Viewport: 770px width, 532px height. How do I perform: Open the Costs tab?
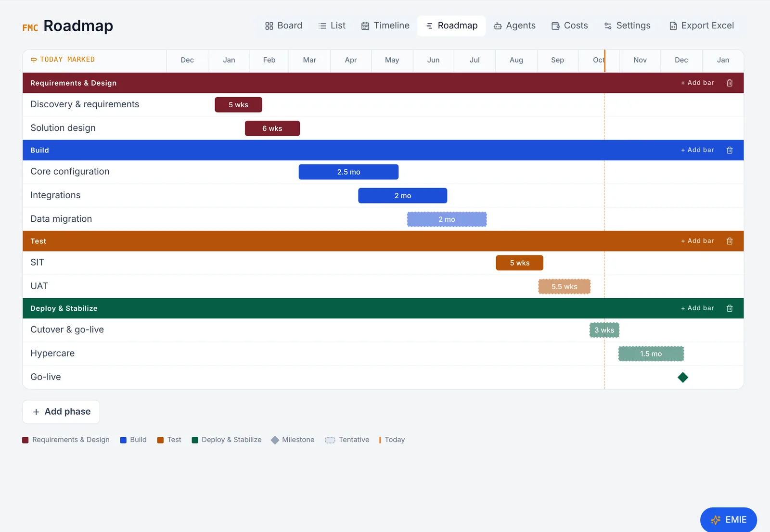click(x=570, y=25)
